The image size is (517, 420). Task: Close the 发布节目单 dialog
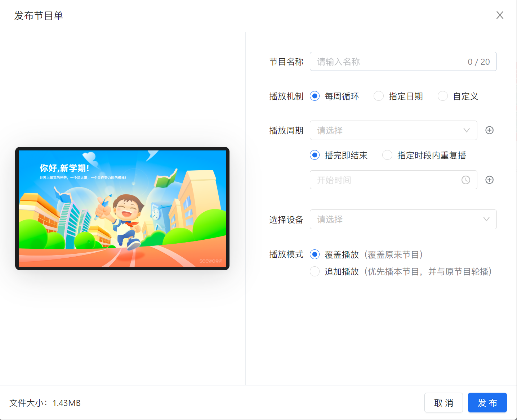pyautogui.click(x=500, y=15)
